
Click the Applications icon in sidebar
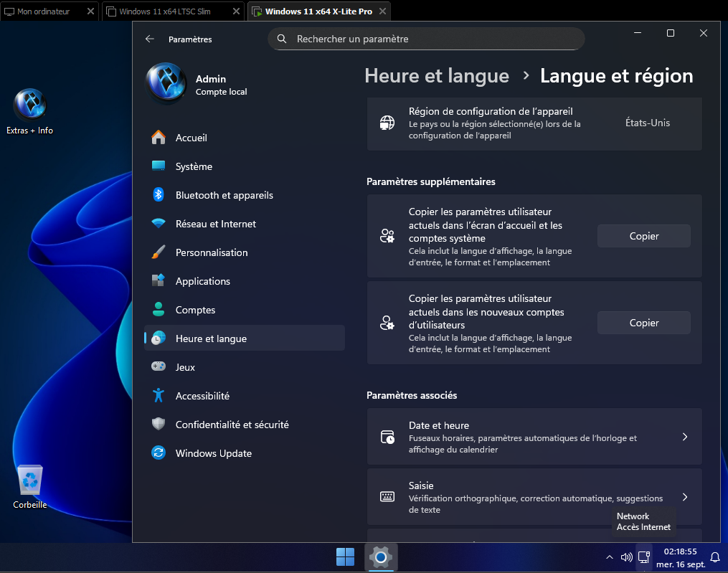pos(159,280)
